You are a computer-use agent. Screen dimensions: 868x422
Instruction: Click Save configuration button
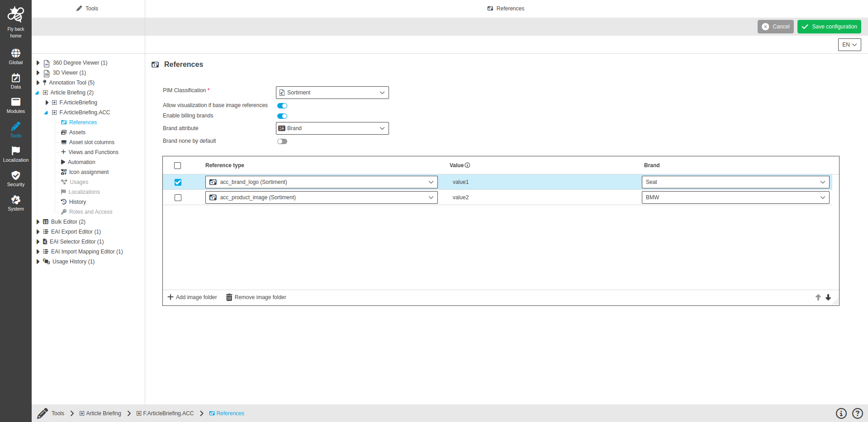tap(829, 27)
